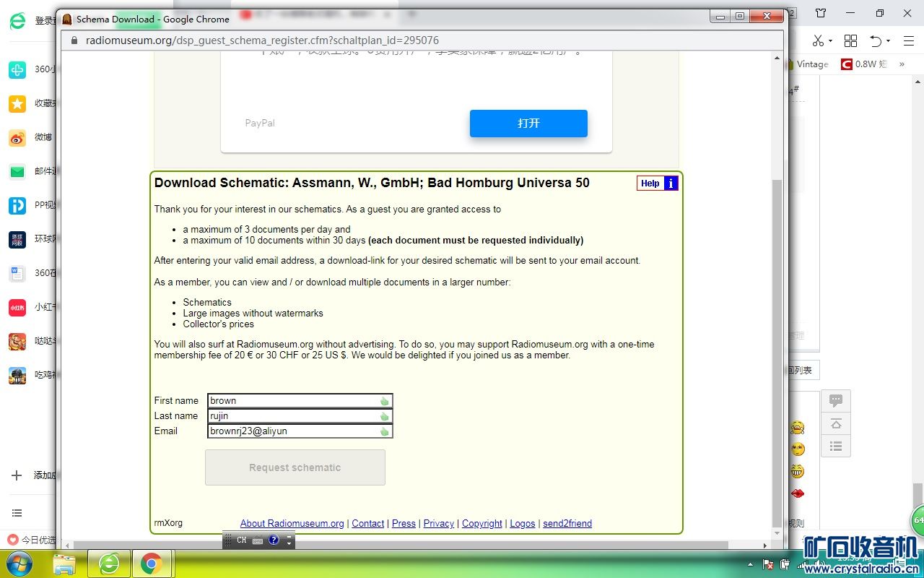924x578 pixels.
Task: Open the yellow star favorites sidebar icon
Action: [17, 103]
